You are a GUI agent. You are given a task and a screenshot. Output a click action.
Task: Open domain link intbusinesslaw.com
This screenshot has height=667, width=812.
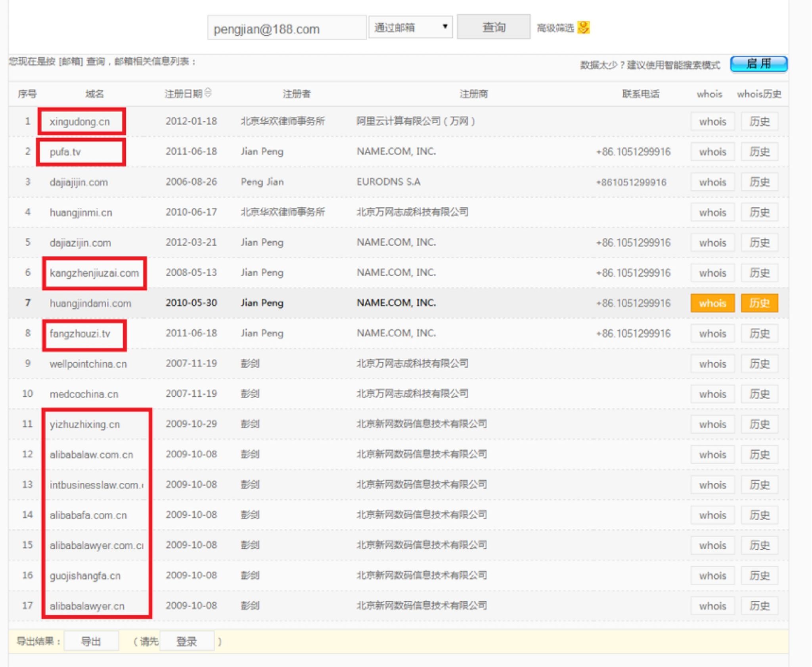pyautogui.click(x=96, y=485)
